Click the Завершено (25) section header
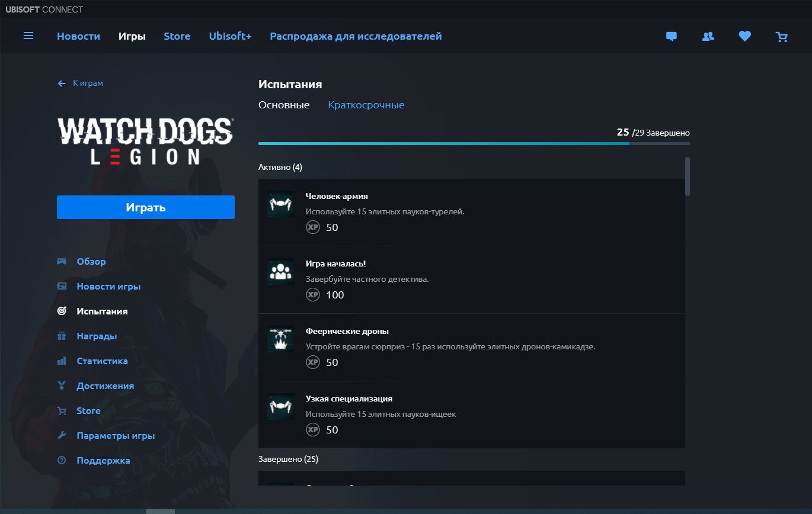The height and width of the screenshot is (514, 812). click(x=289, y=460)
